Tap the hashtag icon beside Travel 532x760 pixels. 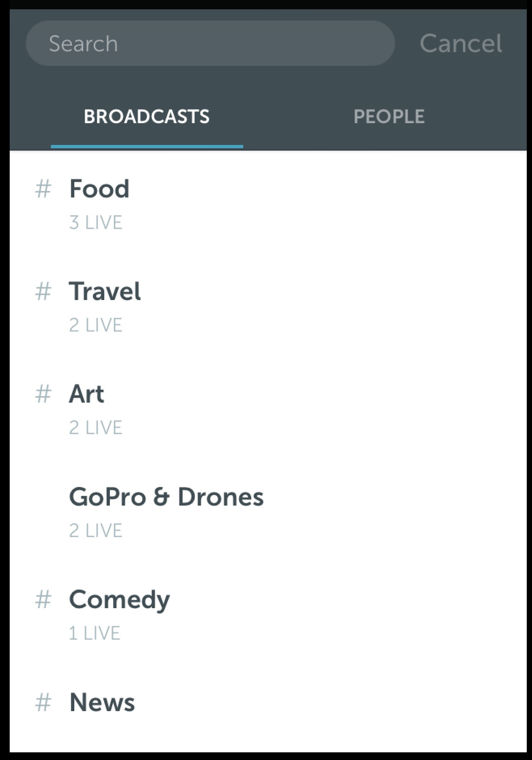(x=43, y=292)
